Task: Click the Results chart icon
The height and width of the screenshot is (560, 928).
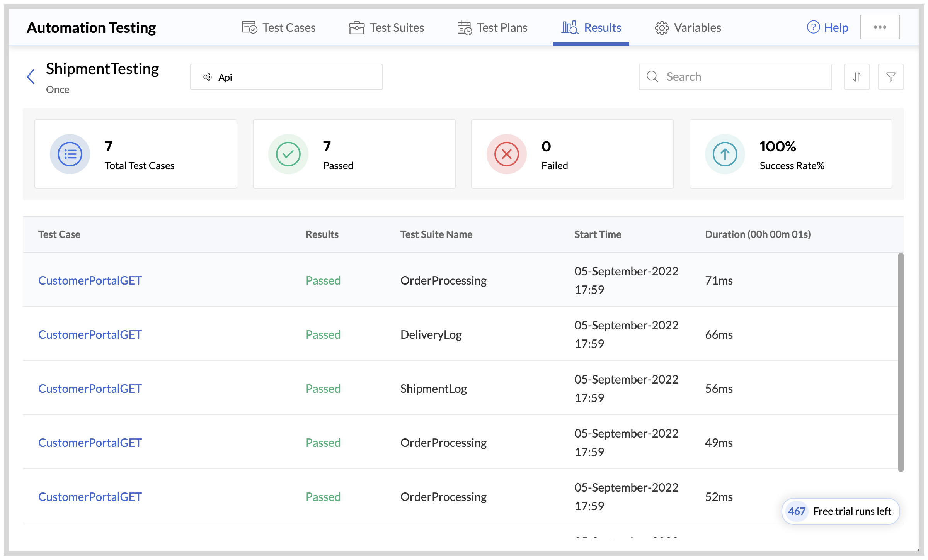Action: coord(569,27)
